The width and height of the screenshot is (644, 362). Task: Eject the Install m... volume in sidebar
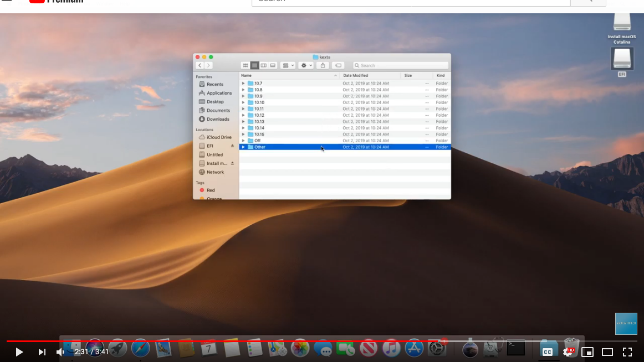(232, 163)
